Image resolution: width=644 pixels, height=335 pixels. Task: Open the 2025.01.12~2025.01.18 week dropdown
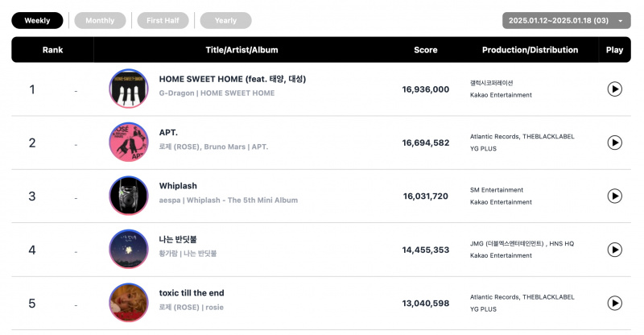[x=567, y=21]
